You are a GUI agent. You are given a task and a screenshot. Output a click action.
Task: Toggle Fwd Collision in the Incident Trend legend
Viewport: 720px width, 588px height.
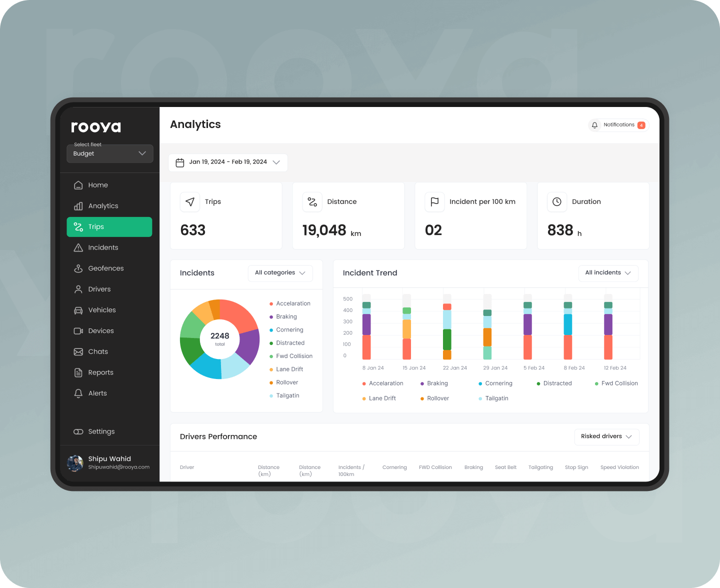[616, 383]
